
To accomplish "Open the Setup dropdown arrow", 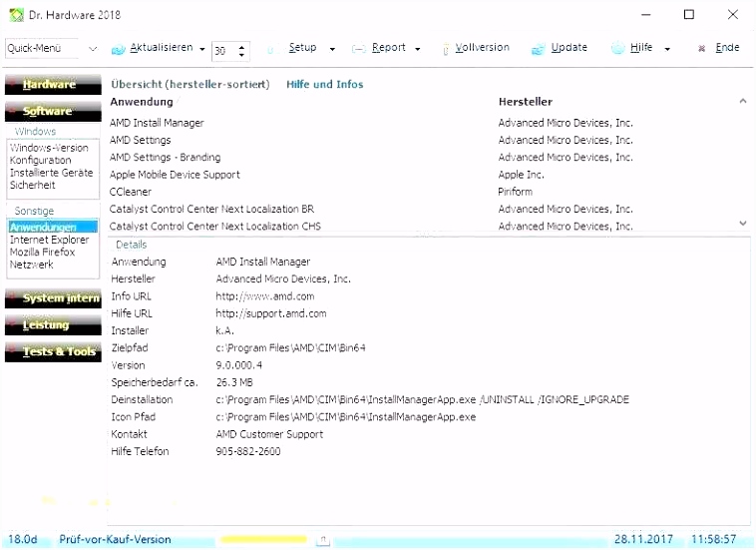I will point(332,49).
